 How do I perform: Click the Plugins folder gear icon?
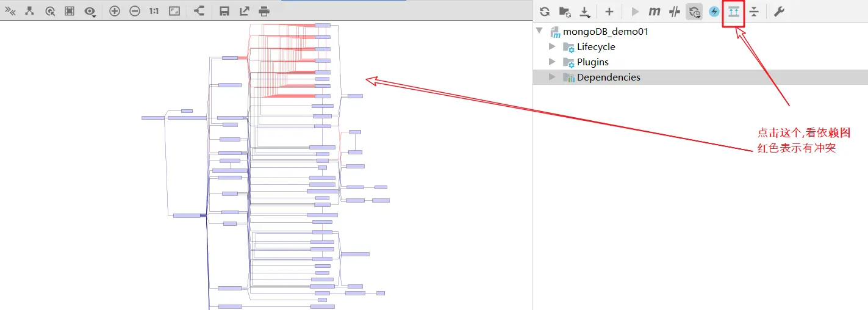569,62
